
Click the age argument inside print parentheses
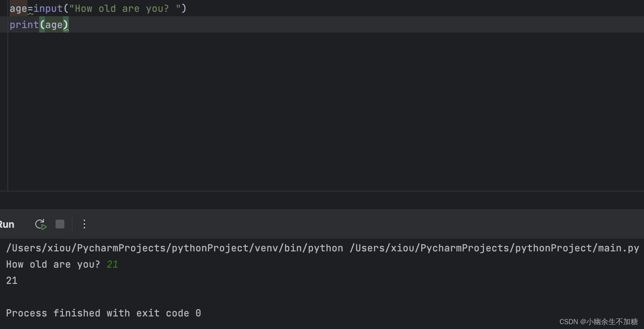point(54,25)
